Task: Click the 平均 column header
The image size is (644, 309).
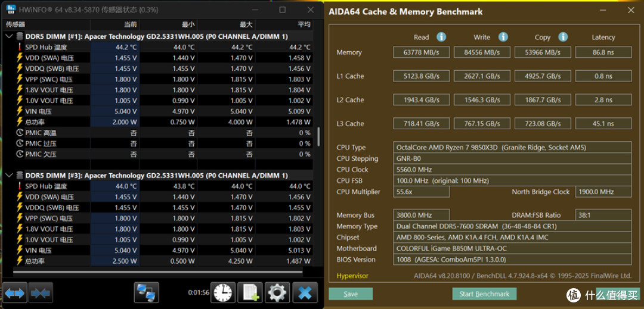Action: pos(304,24)
